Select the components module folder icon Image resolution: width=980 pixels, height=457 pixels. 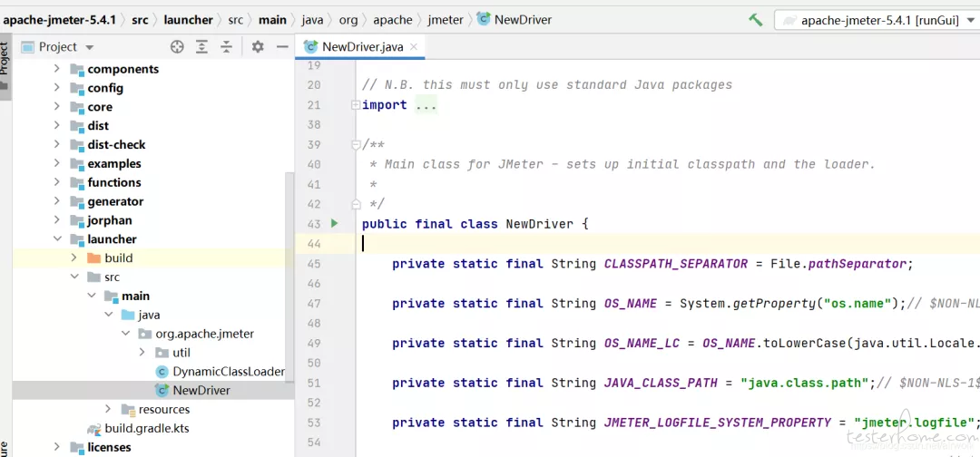77,69
